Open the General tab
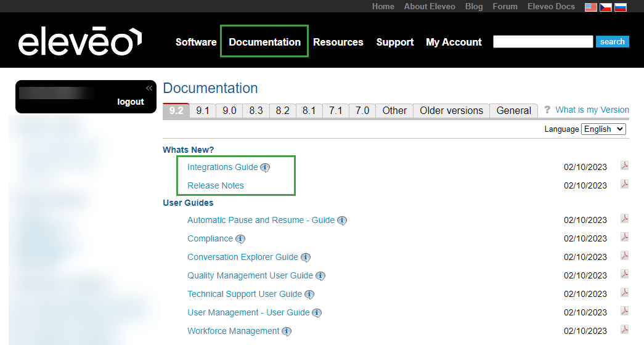 click(513, 111)
